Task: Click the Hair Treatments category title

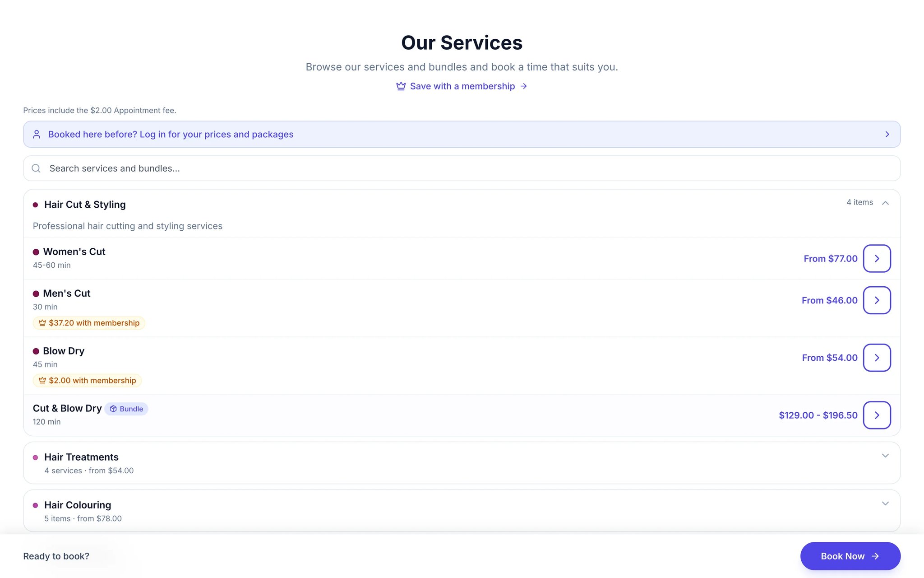Action: [x=81, y=457]
